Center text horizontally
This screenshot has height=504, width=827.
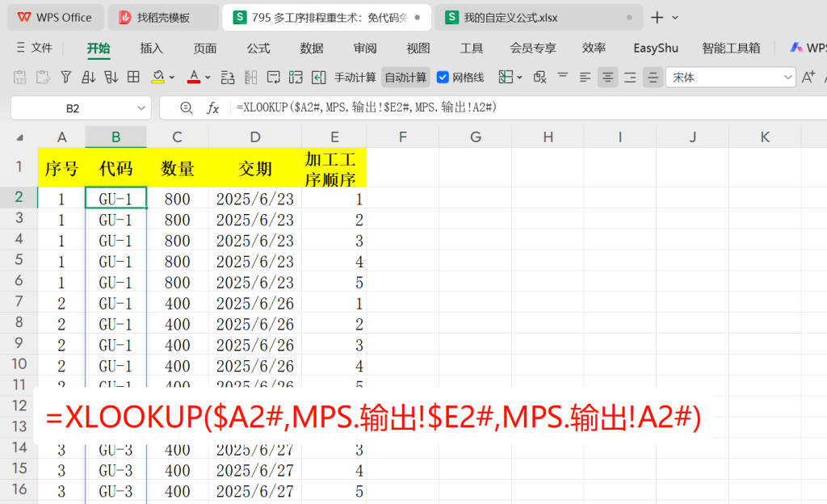pos(607,78)
